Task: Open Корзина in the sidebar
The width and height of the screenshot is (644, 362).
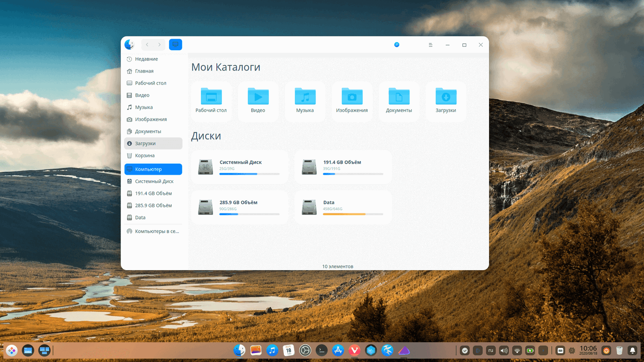Action: tap(153, 155)
